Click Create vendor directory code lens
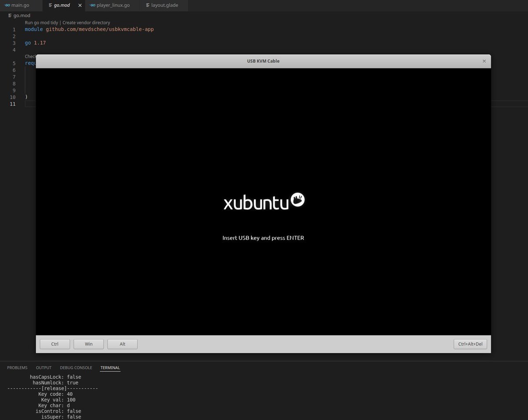 [86, 22]
